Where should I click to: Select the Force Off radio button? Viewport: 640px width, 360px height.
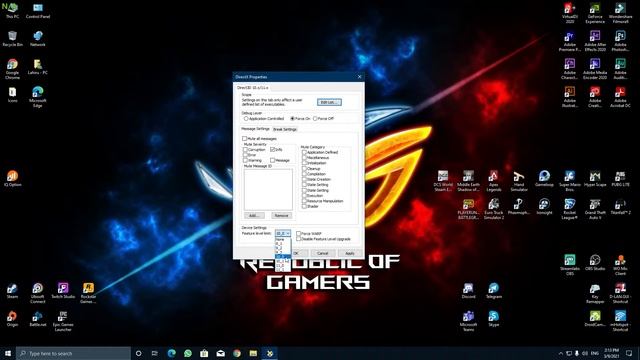[x=315, y=118]
